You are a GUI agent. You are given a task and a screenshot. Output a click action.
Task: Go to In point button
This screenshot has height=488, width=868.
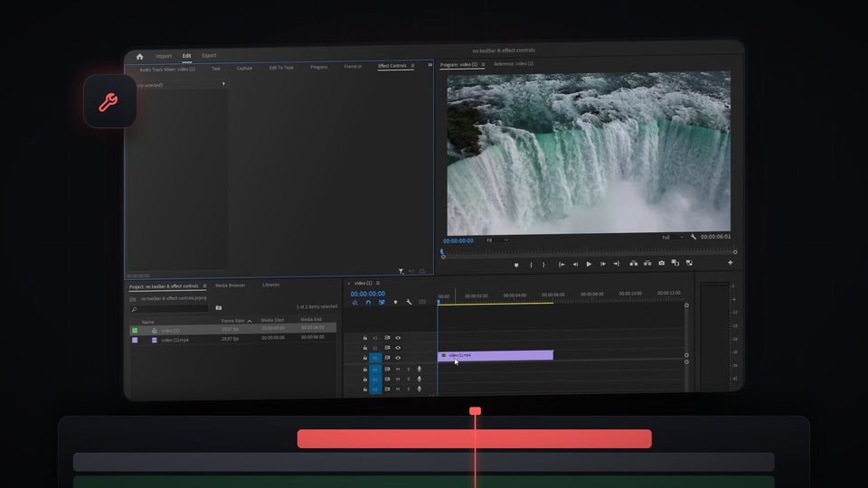tap(561, 265)
